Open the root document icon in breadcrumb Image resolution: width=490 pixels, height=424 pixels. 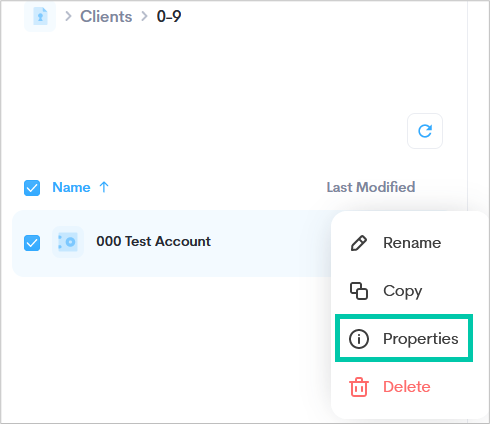pos(40,16)
